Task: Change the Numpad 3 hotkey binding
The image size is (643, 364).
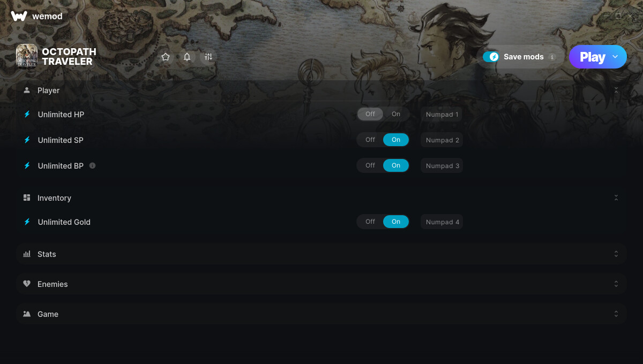Action: (442, 166)
